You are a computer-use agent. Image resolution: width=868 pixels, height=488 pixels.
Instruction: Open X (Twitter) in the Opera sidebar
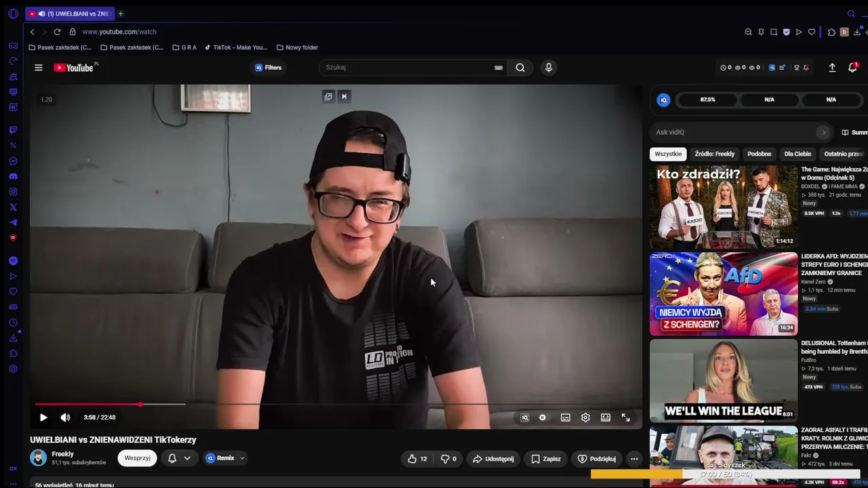click(x=13, y=207)
